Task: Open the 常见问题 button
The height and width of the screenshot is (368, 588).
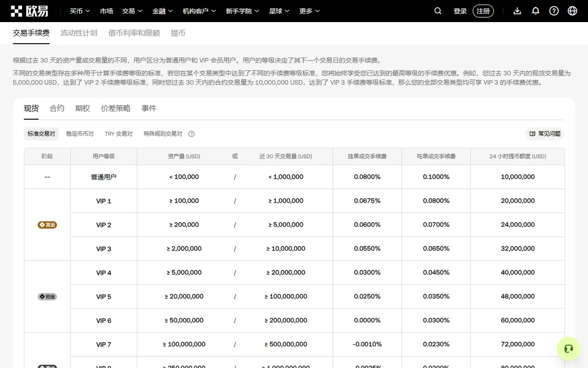Action: pyautogui.click(x=544, y=133)
